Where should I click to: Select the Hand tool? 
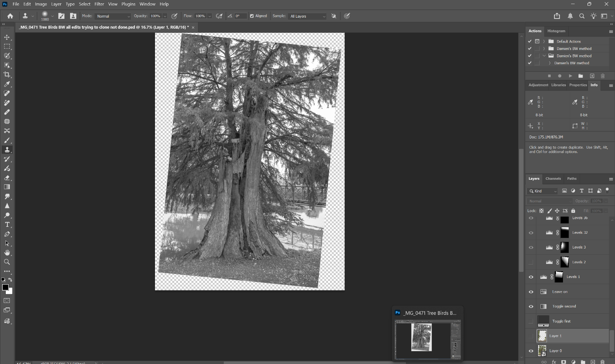(x=7, y=253)
